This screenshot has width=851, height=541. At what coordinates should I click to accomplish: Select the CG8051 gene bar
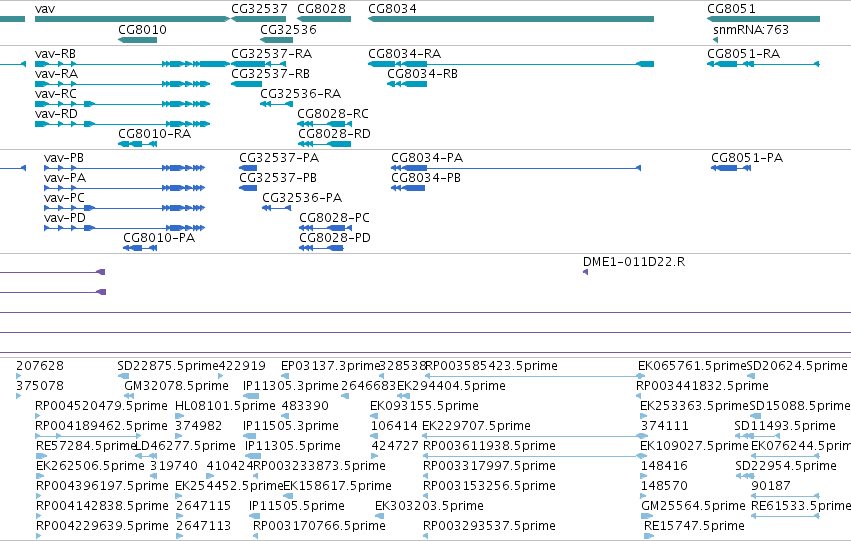(763, 19)
